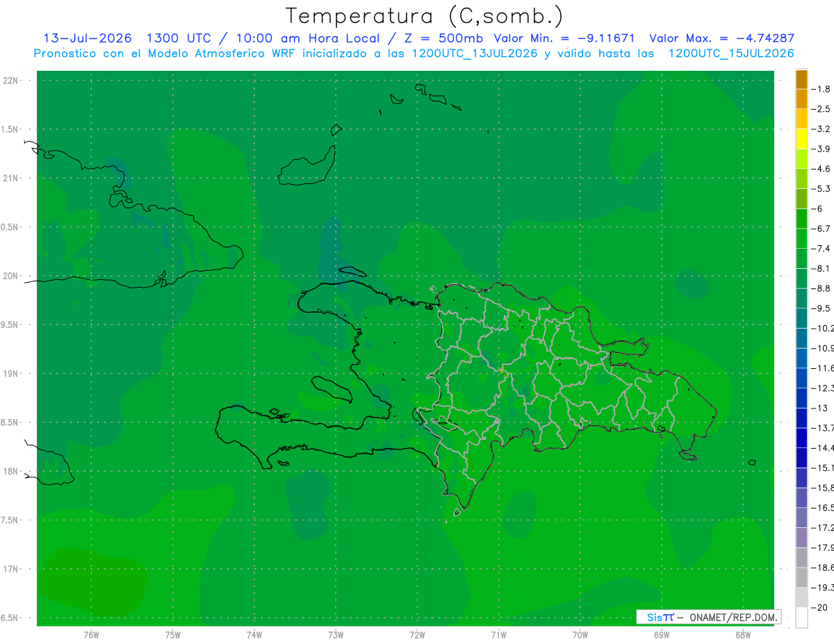
Task: Click the title "Temperatura (C,somb.)"
Action: (x=425, y=16)
